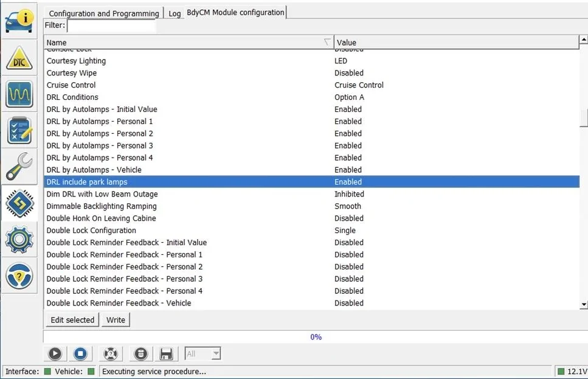
Task: Select Double Lock Reminder Feedback - Personal 2
Action: pos(311,267)
